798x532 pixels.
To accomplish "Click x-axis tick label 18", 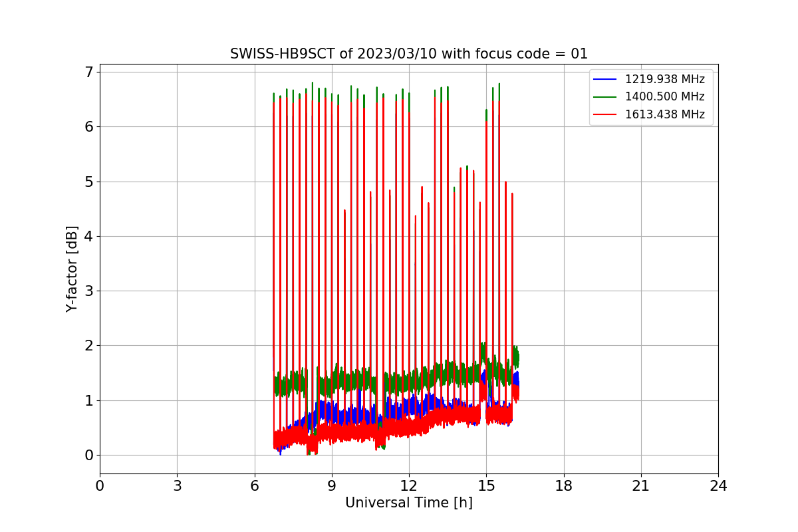I will tap(564, 485).
